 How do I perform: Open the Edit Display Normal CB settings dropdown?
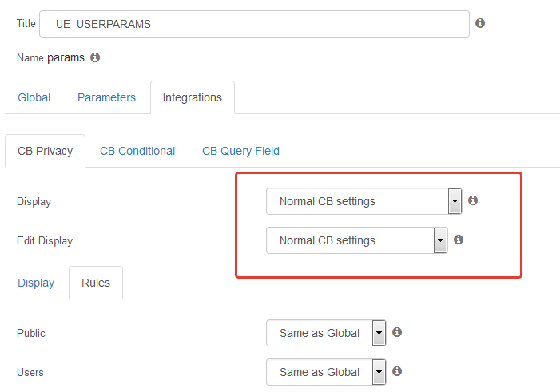pyautogui.click(x=357, y=240)
